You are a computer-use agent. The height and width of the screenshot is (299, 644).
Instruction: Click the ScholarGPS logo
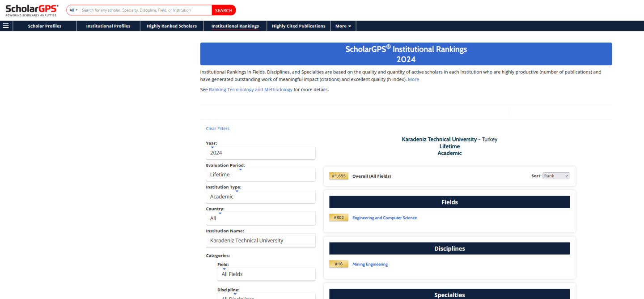click(x=31, y=10)
